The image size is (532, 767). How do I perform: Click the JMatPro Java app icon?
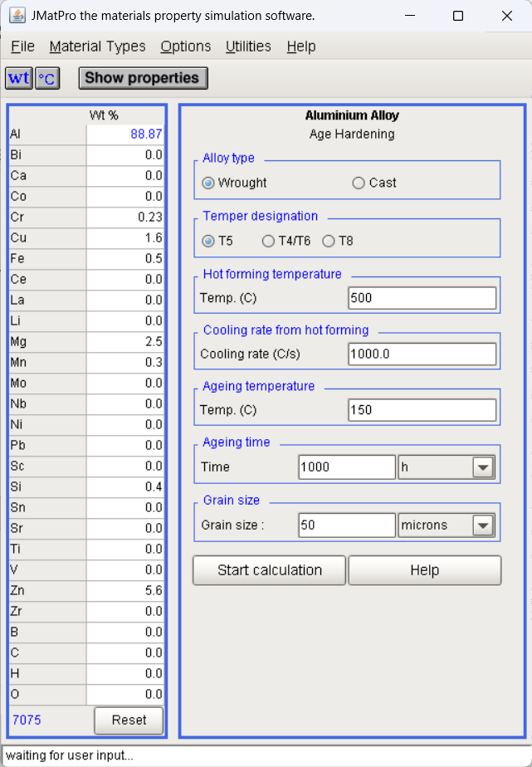click(17, 16)
